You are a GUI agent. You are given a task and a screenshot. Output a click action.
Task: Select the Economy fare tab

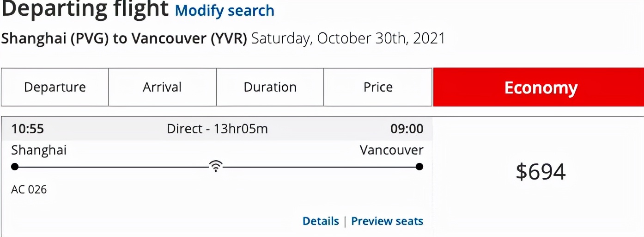541,87
